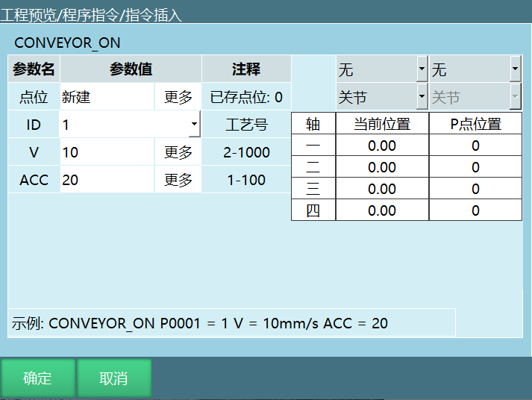The width and height of the screenshot is (532, 400).
Task: Click the 确定 confirm button
Action: pyautogui.click(x=37, y=378)
